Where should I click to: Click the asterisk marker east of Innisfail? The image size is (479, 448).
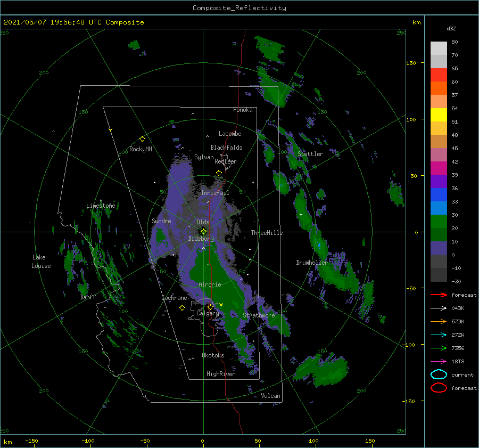click(x=253, y=183)
